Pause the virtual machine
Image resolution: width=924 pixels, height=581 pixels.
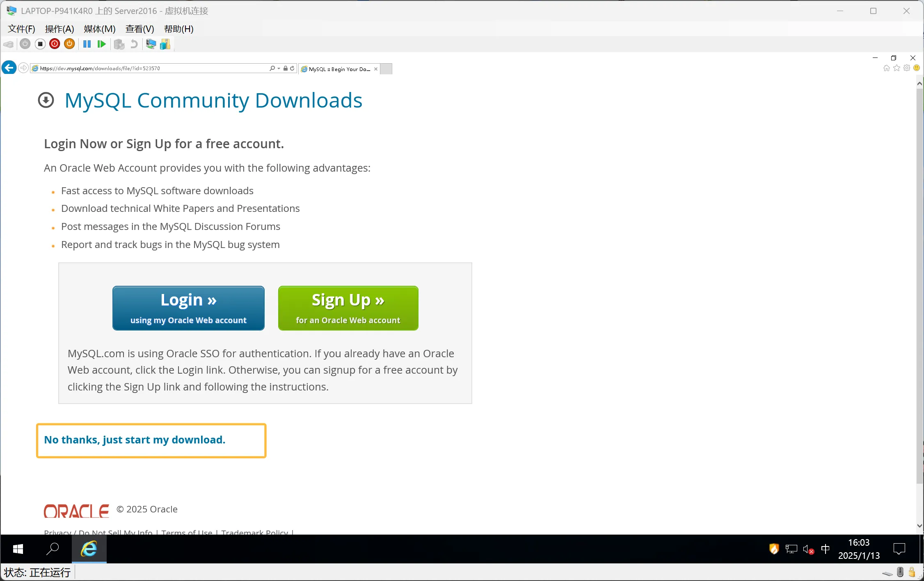[87, 44]
